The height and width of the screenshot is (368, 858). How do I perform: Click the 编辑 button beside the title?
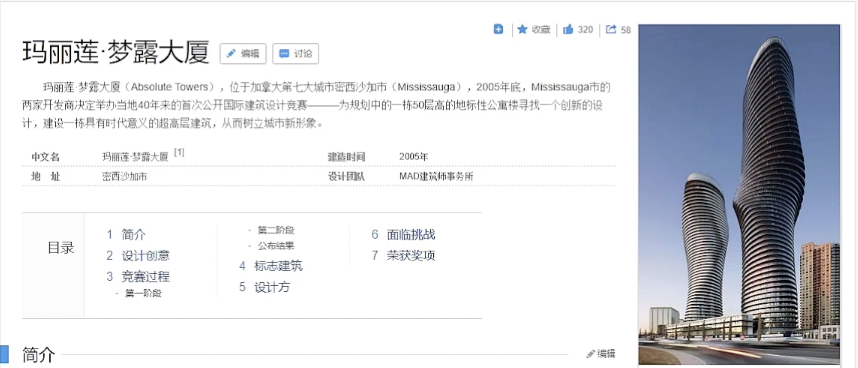point(243,54)
